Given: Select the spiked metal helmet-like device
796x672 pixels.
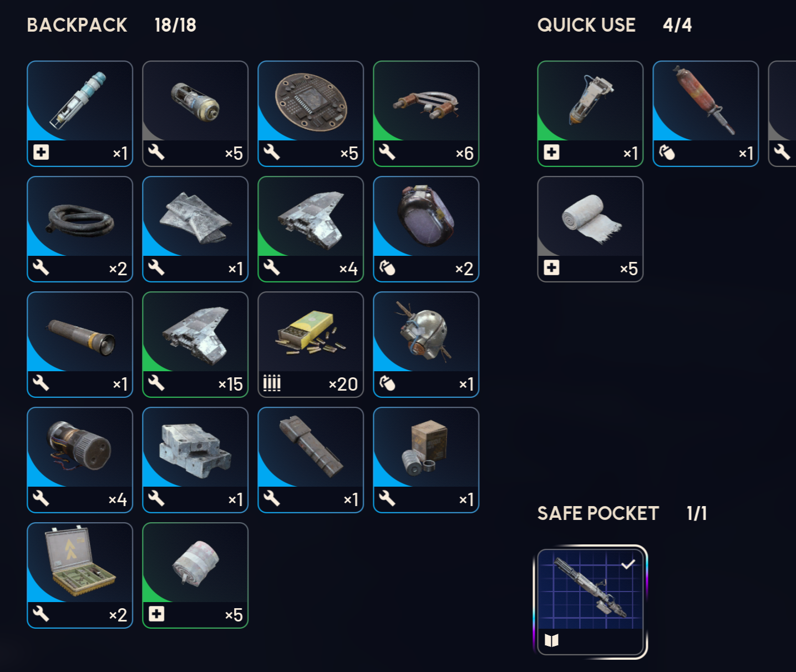Looking at the screenshot, I should 426,345.
